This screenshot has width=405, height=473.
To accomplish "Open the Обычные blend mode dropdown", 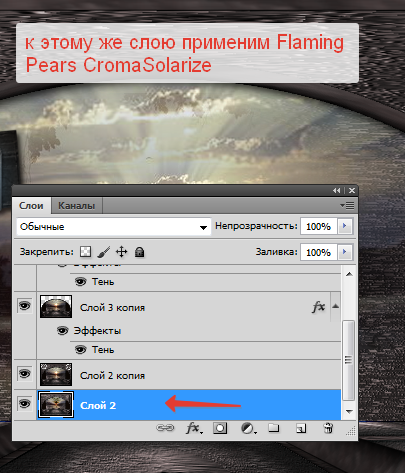I will pos(114,227).
